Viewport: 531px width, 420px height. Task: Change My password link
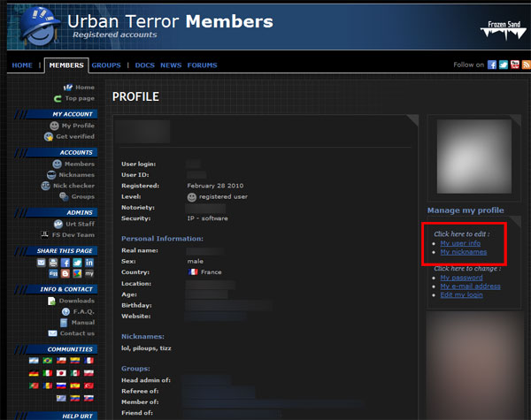pyautogui.click(x=462, y=278)
